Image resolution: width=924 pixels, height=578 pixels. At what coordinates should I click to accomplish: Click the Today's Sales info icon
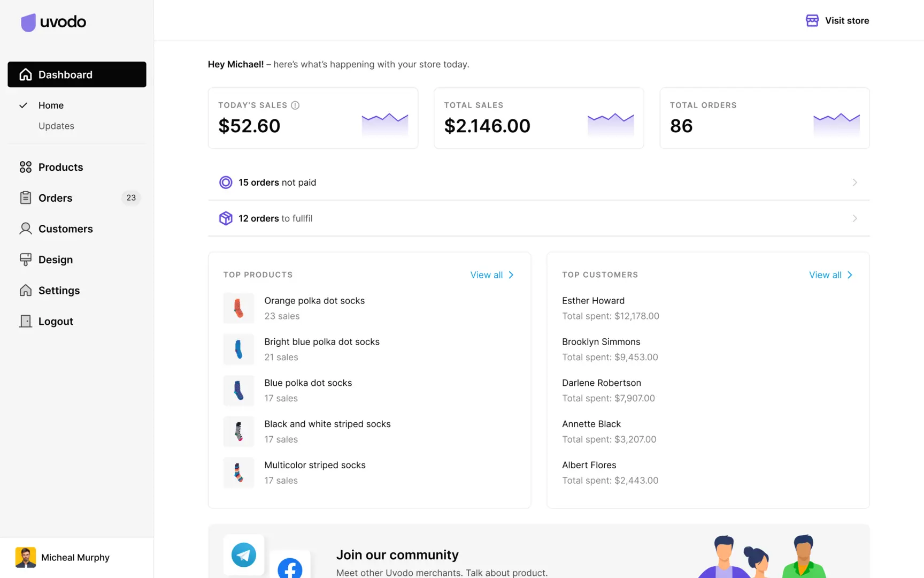(295, 105)
